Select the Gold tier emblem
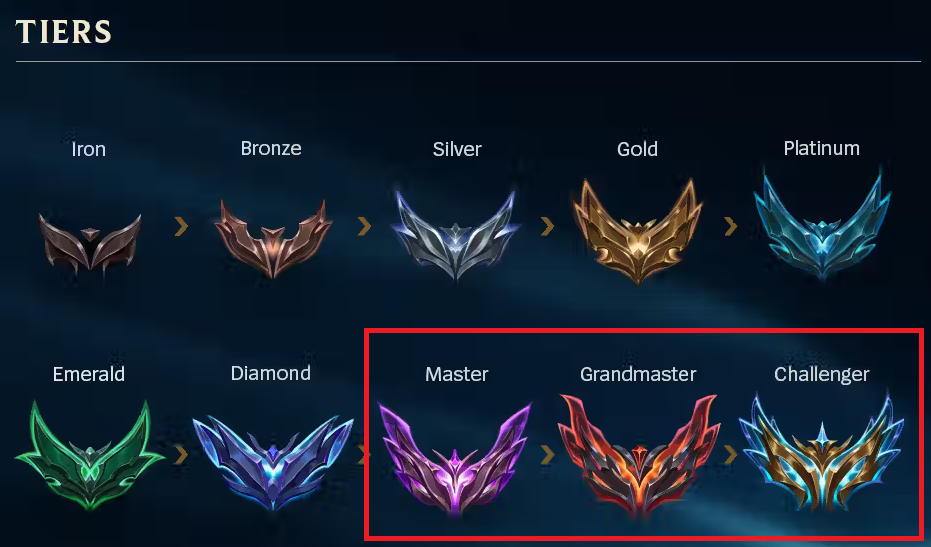Screen dimensions: 931x547 [x=638, y=230]
